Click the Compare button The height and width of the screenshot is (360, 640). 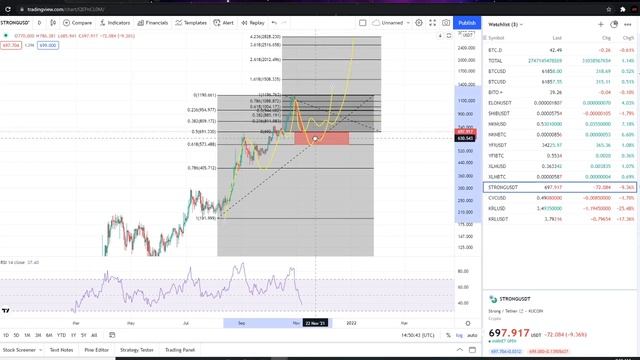click(77, 23)
